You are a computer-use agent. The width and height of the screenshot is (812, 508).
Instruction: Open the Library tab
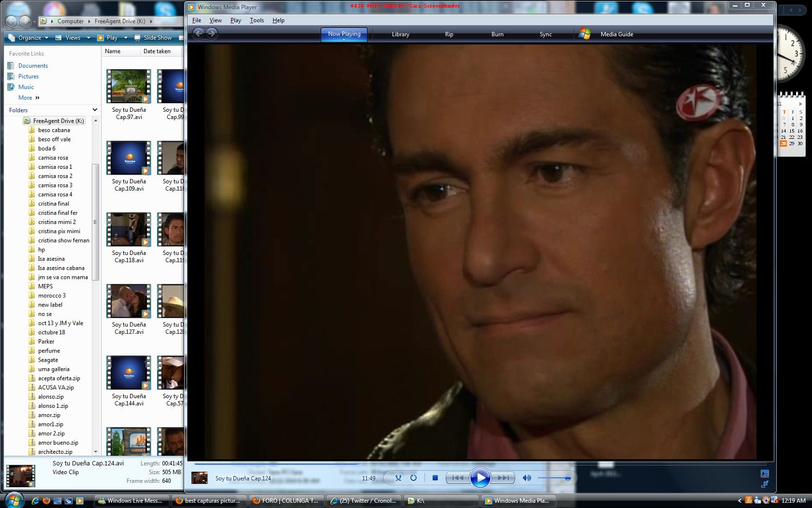click(x=400, y=34)
